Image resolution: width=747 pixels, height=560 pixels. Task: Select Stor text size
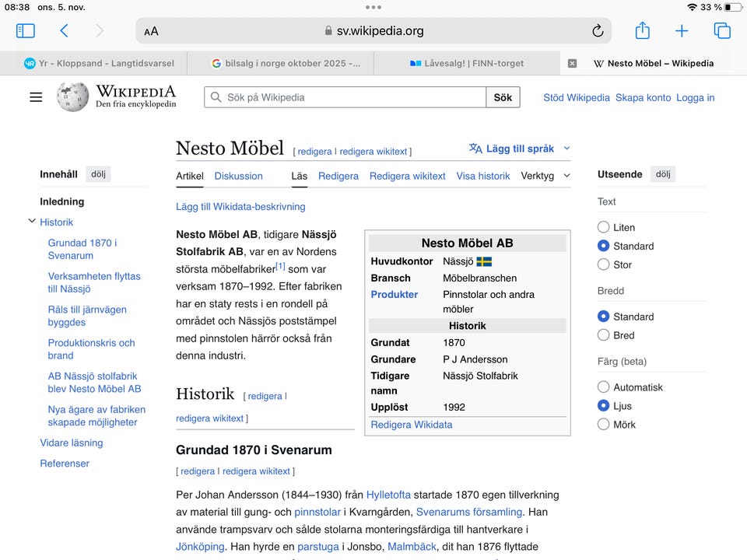click(603, 264)
